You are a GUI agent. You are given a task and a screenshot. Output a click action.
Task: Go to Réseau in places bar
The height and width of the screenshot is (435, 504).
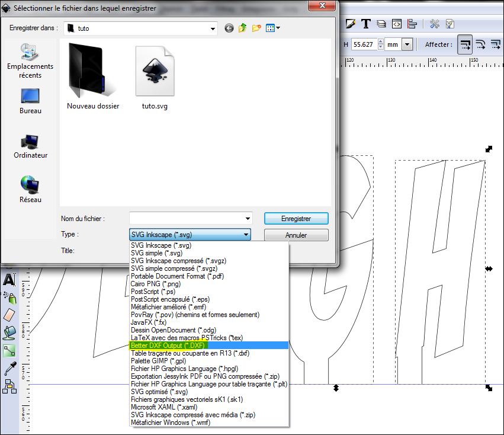pos(30,189)
